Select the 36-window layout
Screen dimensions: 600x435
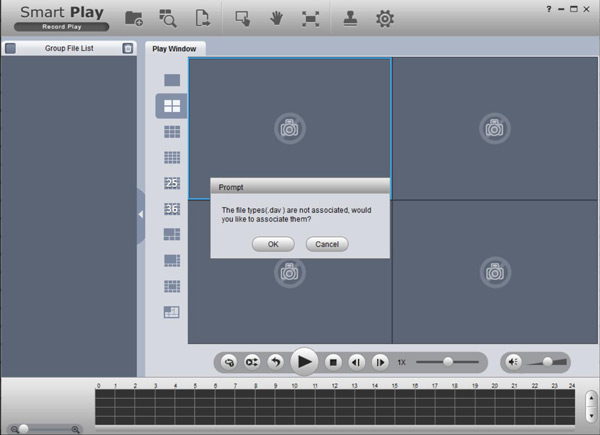coord(172,209)
